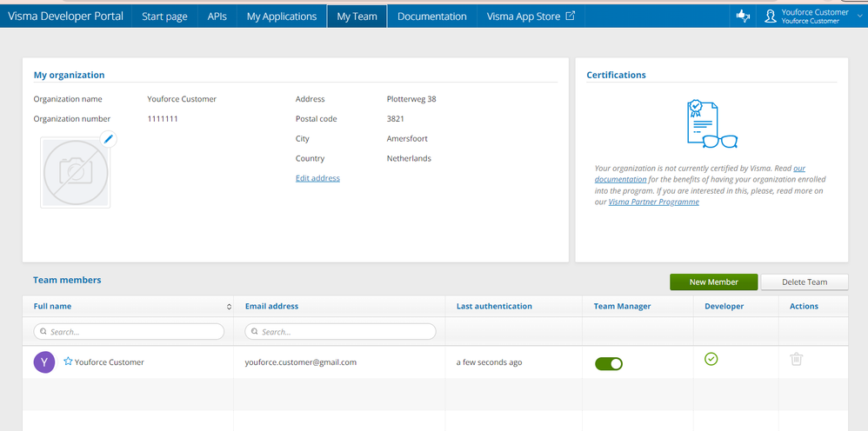Go to the My Applications tab

pos(282,16)
